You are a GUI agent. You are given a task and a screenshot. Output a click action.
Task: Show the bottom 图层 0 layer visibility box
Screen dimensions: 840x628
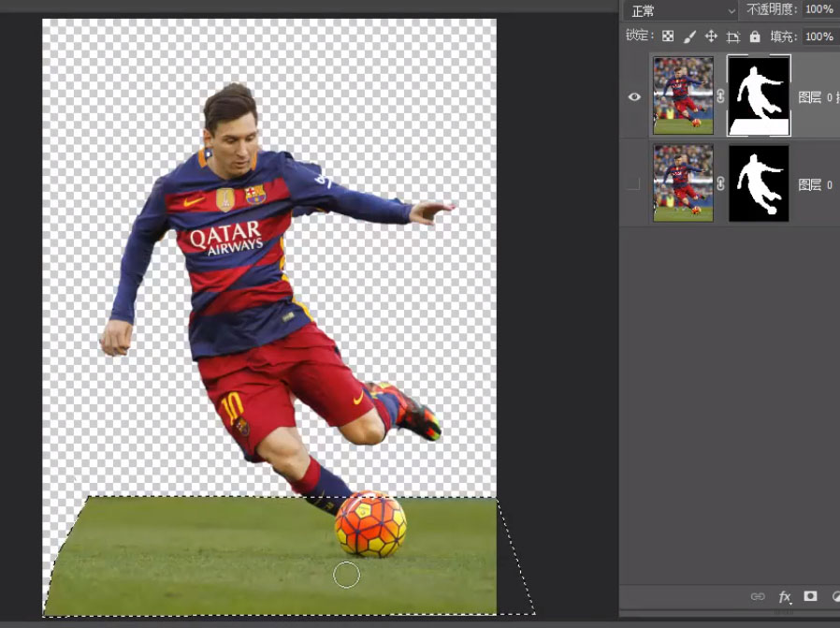click(x=634, y=183)
